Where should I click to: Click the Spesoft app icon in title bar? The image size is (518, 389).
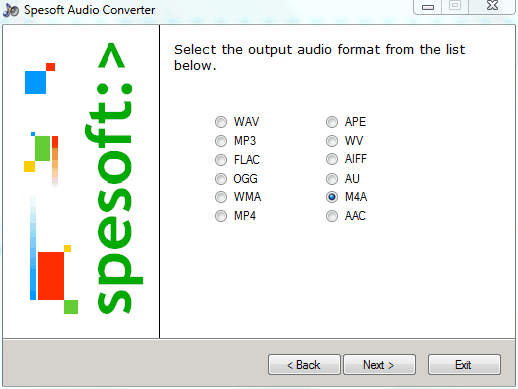(x=11, y=10)
